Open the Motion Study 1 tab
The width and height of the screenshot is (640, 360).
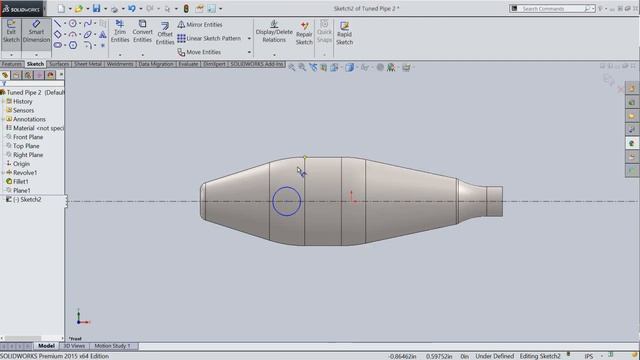pos(112,346)
